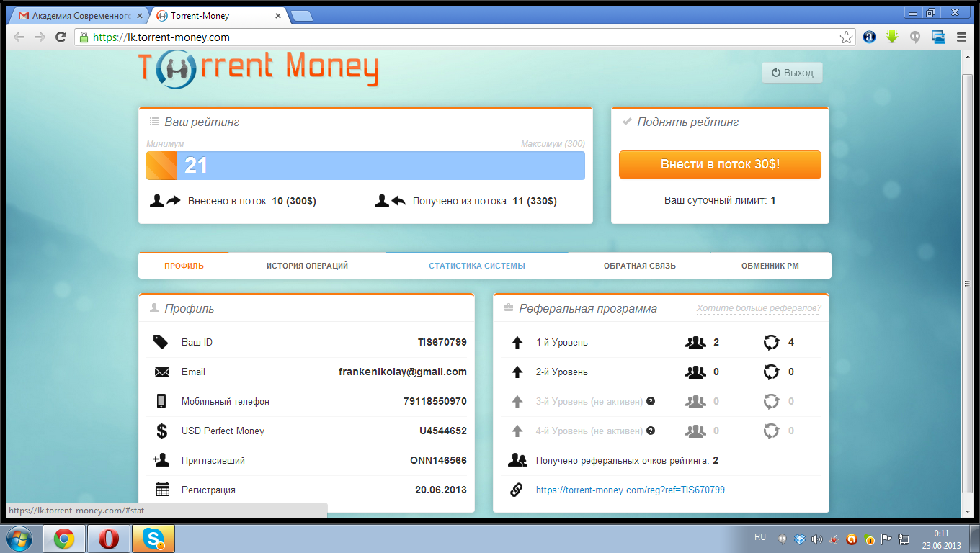Click the dollar icon beside USD Perfect Money

(x=161, y=431)
